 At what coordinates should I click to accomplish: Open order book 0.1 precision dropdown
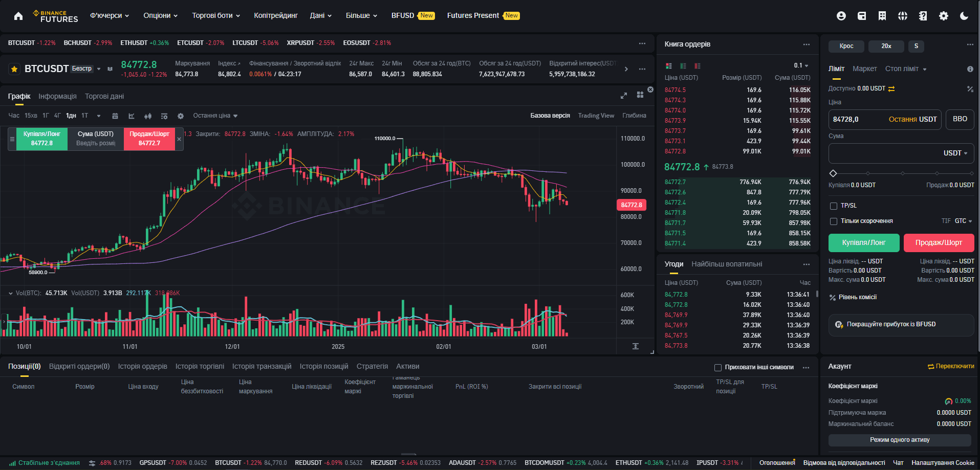[801, 66]
